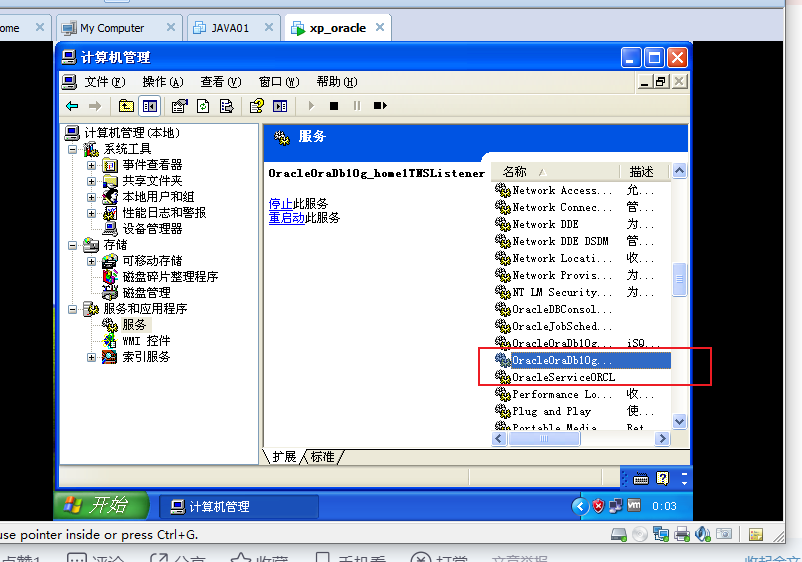Expand the 事件查看器 node
The width and height of the screenshot is (802, 562).
[x=92, y=165]
